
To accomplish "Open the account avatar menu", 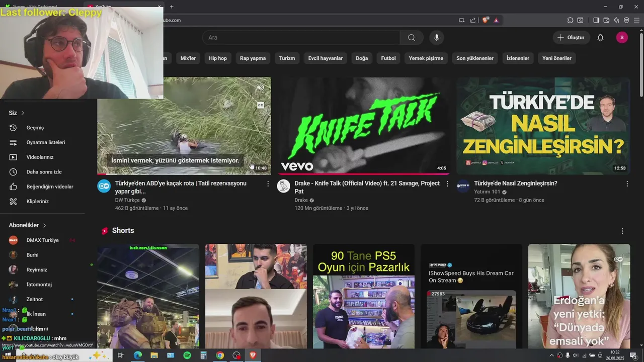I will pyautogui.click(x=622, y=38).
